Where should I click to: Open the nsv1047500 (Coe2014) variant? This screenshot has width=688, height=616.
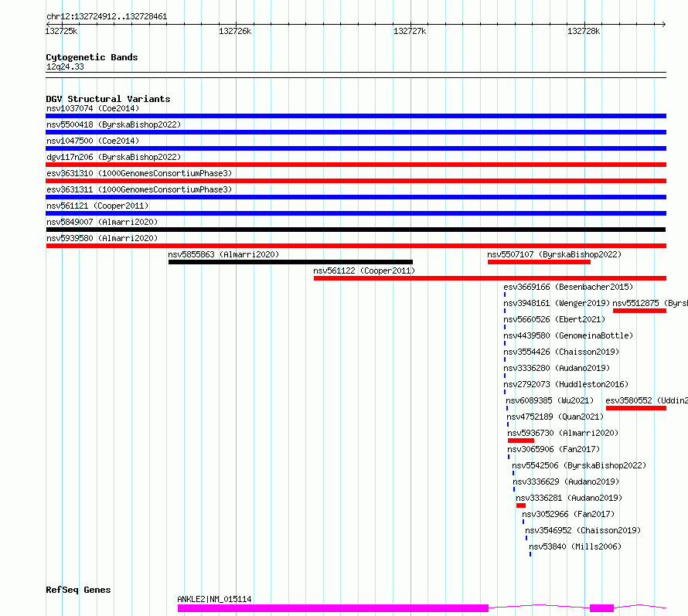tap(93, 141)
